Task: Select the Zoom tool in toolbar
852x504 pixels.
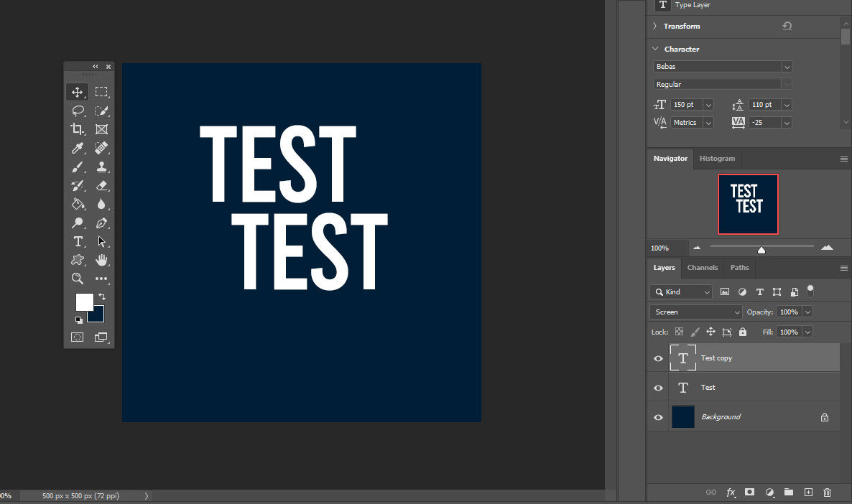Action: click(78, 279)
